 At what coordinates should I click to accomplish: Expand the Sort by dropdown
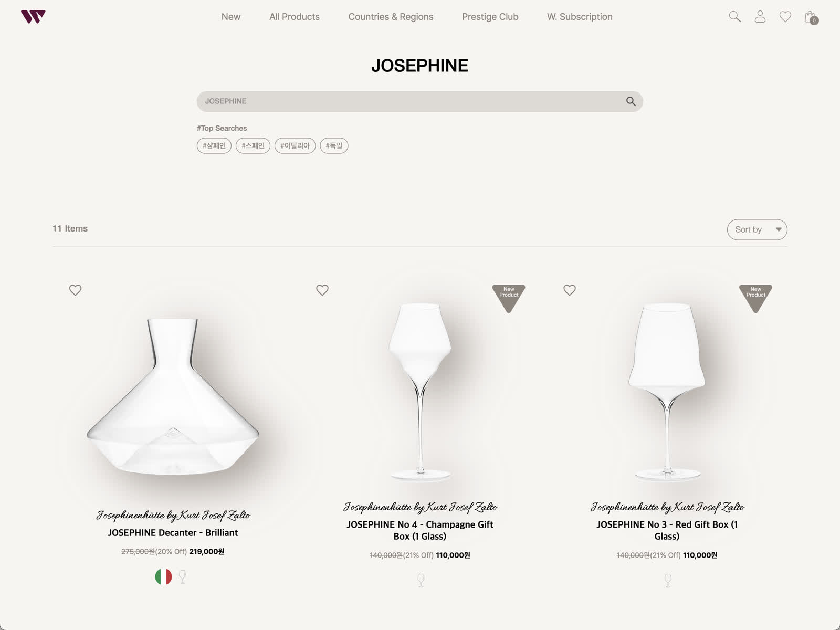click(x=757, y=229)
